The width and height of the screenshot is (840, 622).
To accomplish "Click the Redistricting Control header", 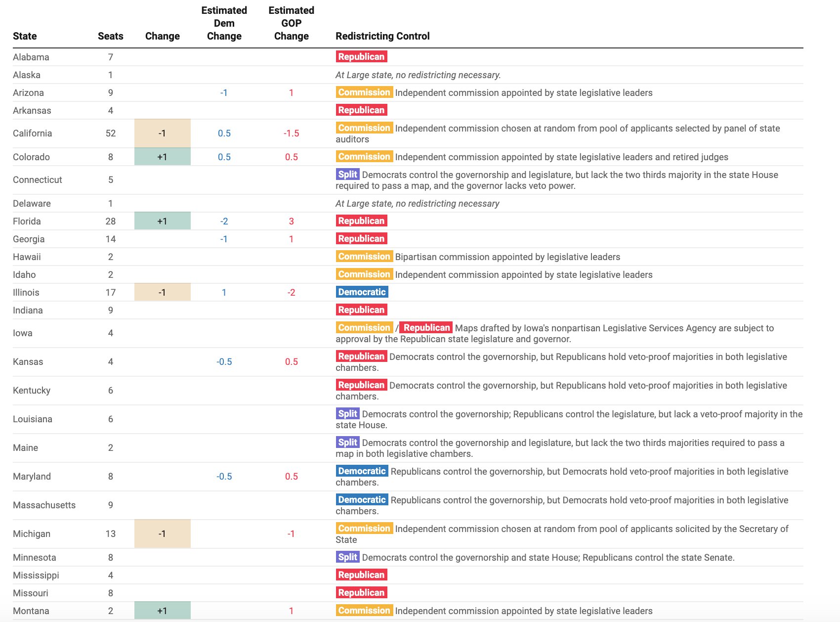I will tap(382, 36).
